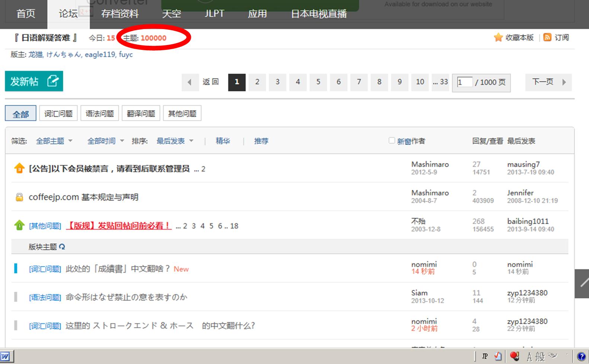The width and height of the screenshot is (589, 364).
Task: Click the A input mode icon in the tray
Action: click(x=529, y=357)
